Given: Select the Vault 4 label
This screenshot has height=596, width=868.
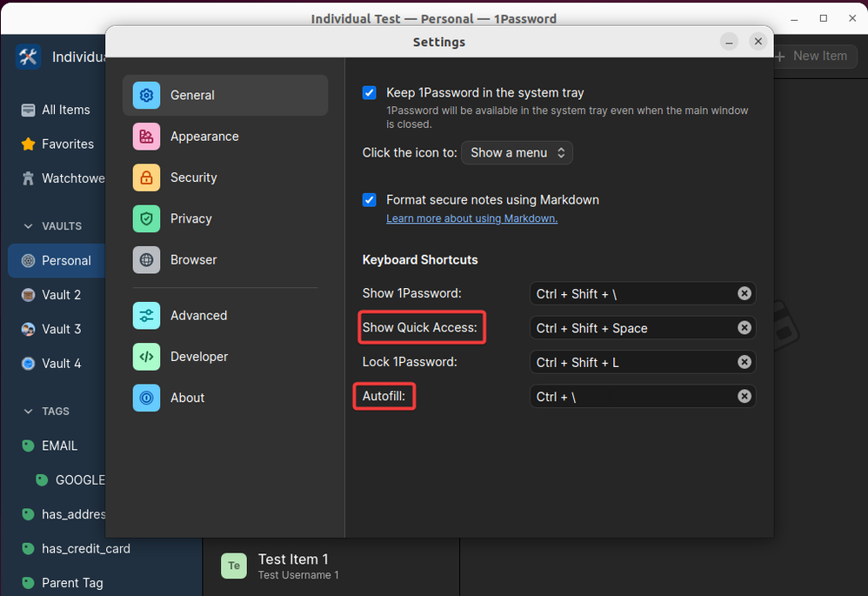Looking at the screenshot, I should click(62, 364).
